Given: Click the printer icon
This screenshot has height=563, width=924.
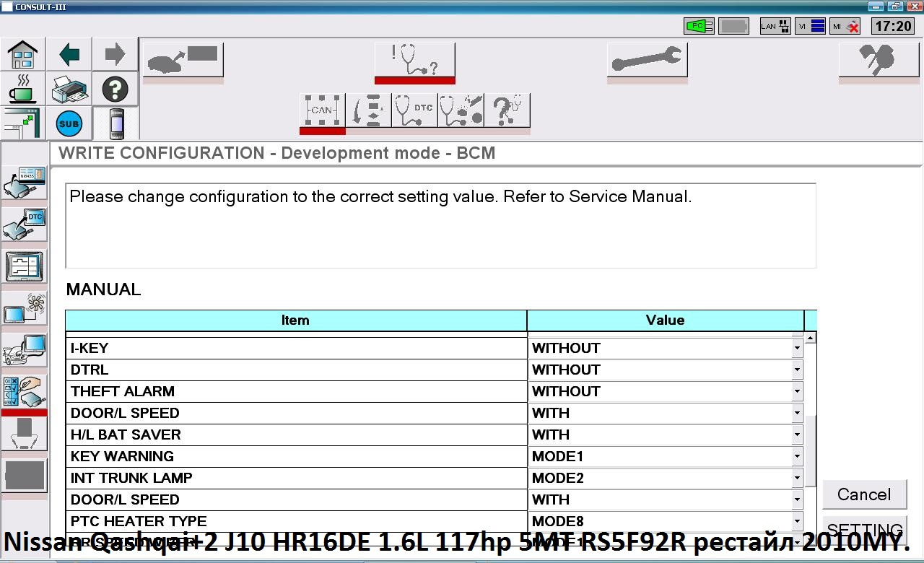Looking at the screenshot, I should (x=69, y=89).
